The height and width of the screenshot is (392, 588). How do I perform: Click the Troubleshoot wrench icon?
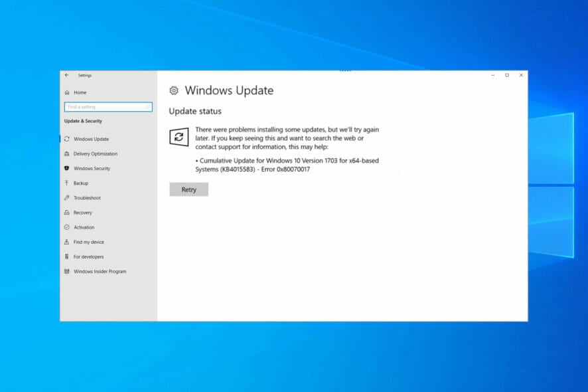[67, 197]
